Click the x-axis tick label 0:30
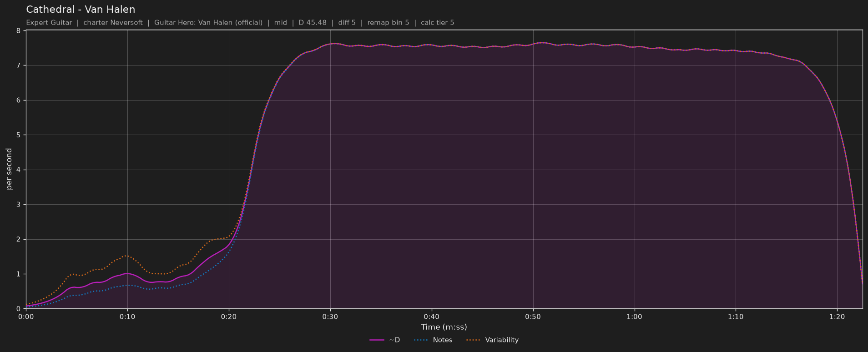This screenshot has height=352, width=868. tap(330, 317)
